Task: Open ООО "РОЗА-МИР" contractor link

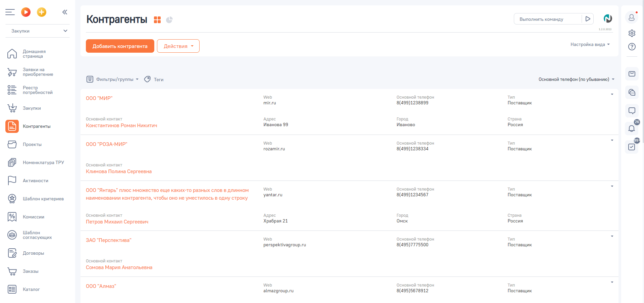Action: tap(107, 144)
